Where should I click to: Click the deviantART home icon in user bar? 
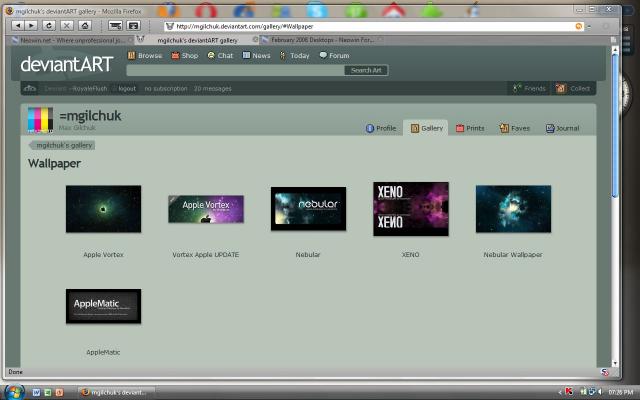coord(30,88)
